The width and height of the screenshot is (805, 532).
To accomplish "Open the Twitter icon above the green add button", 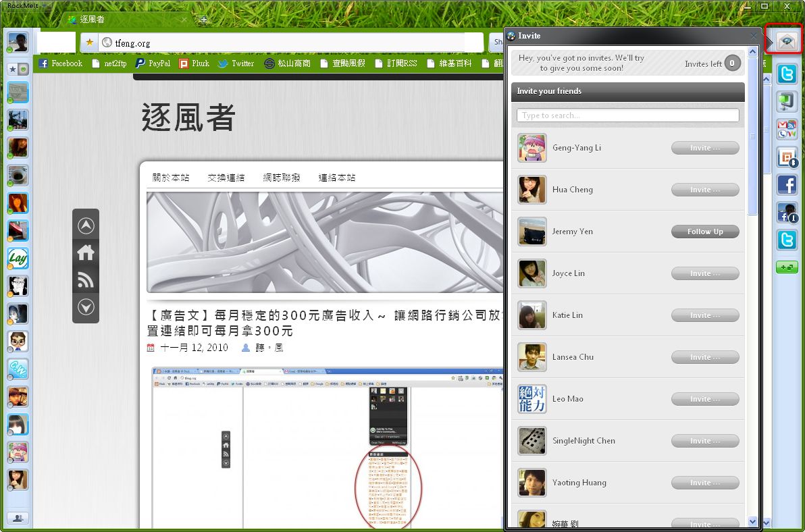I will coord(787,240).
